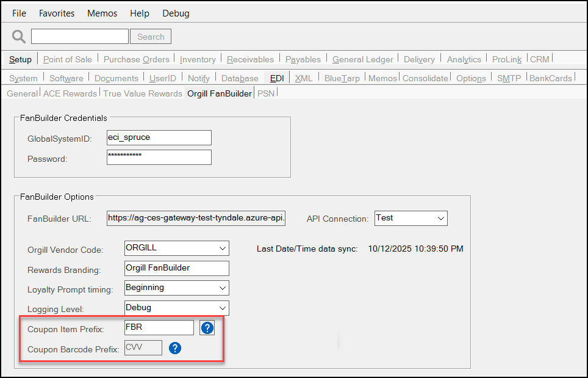
Task: Select the XML sub-tab
Action: (x=303, y=78)
